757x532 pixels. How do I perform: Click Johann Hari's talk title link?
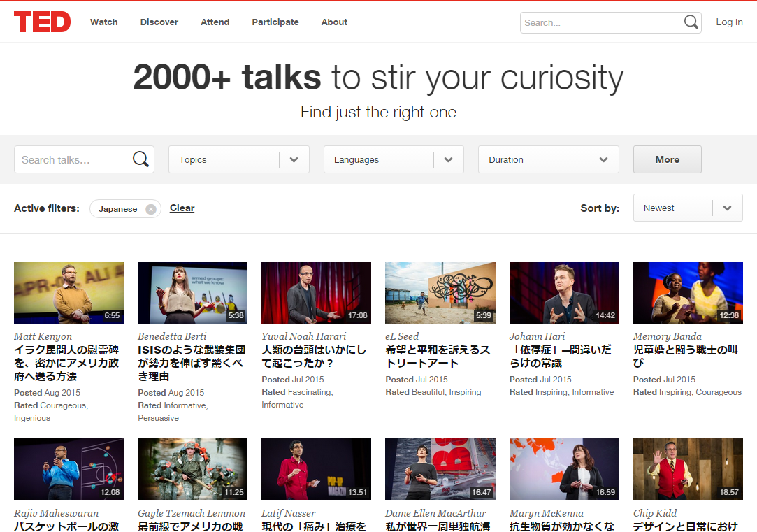pyautogui.click(x=561, y=357)
